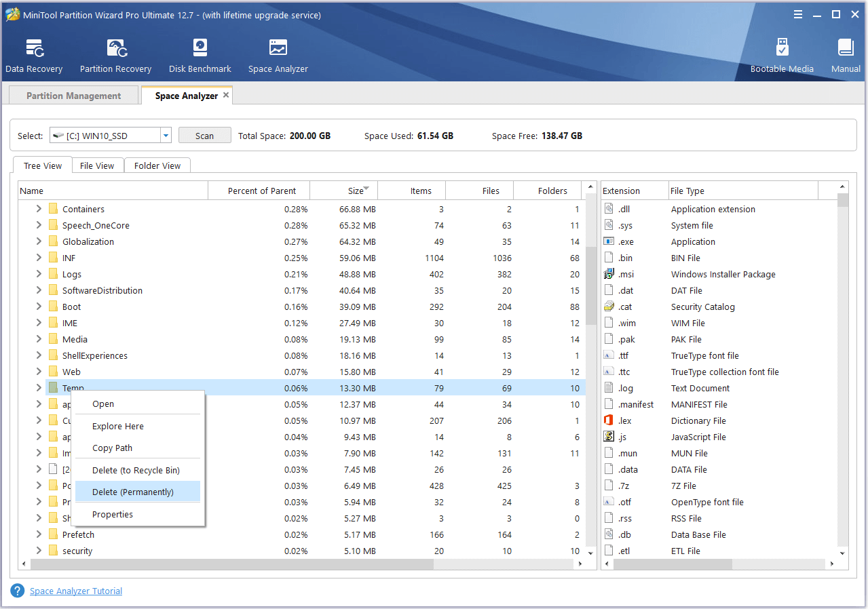Image resolution: width=868 pixels, height=609 pixels.
Task: Open Properties from context menu
Action: coord(138,515)
